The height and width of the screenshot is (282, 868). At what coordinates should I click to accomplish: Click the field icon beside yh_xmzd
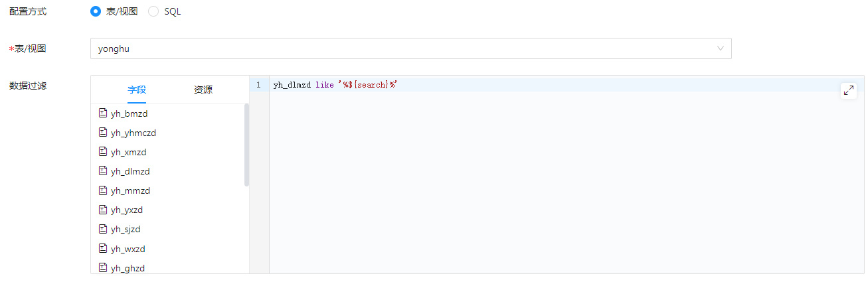(x=103, y=152)
